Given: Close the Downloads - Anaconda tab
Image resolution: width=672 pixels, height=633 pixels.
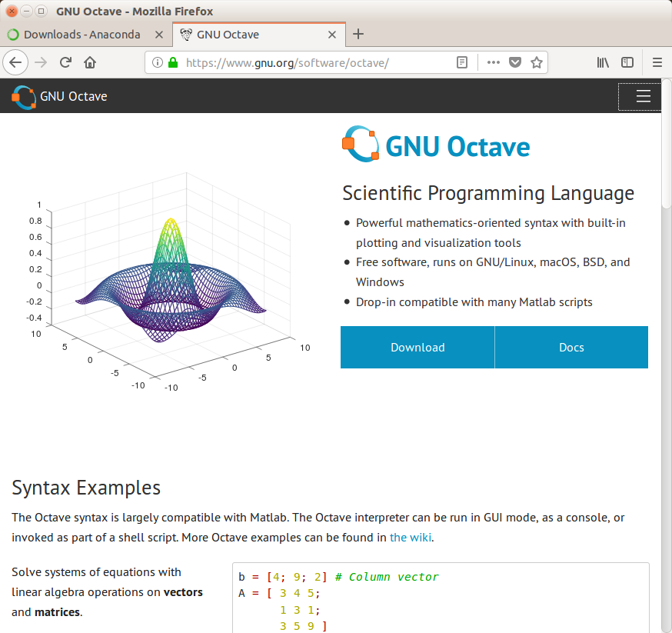Looking at the screenshot, I should pyautogui.click(x=159, y=35).
